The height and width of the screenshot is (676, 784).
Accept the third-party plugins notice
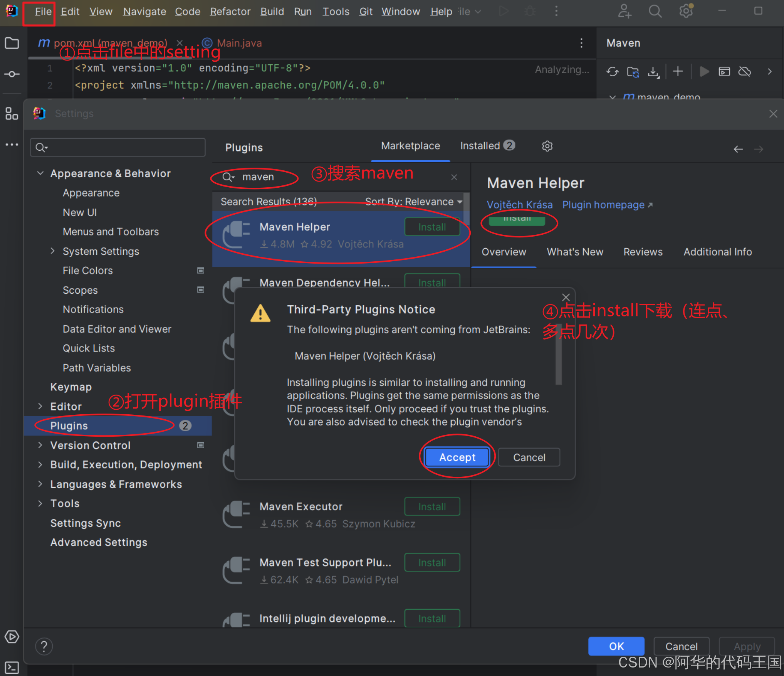point(457,457)
